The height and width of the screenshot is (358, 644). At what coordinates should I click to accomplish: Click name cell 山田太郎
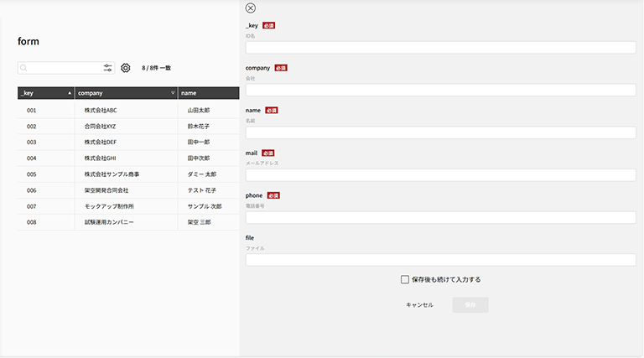coord(199,111)
